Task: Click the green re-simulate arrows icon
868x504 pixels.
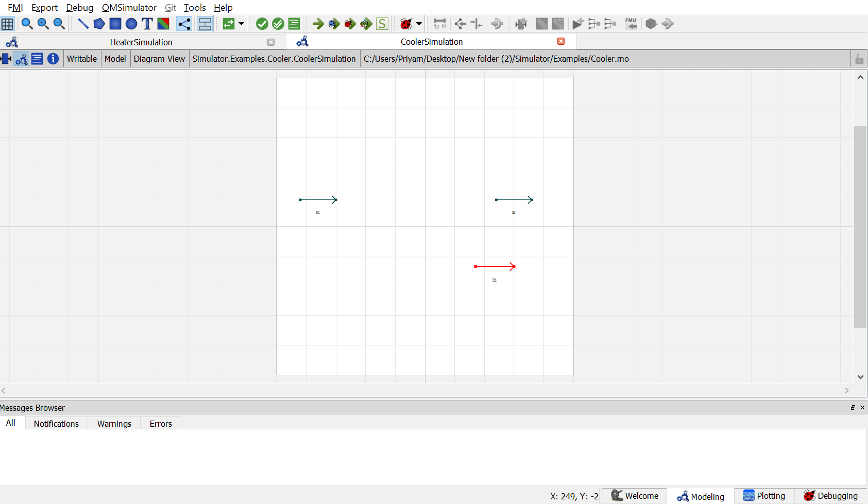Action: [229, 24]
